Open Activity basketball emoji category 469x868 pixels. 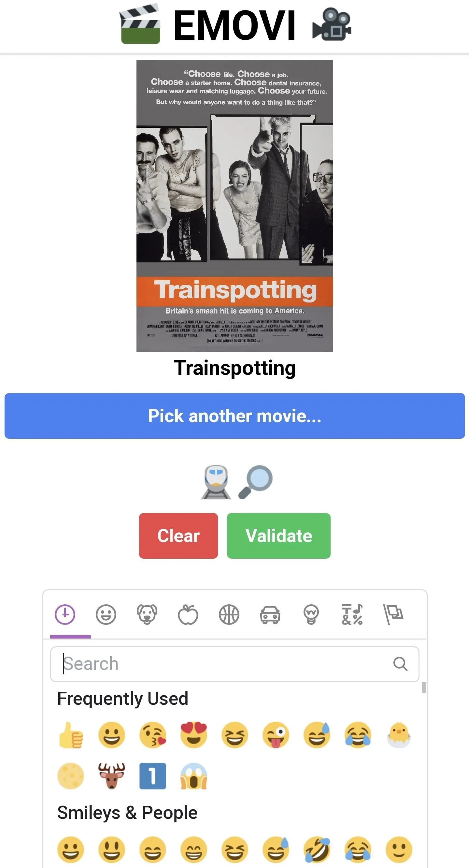pyautogui.click(x=229, y=615)
